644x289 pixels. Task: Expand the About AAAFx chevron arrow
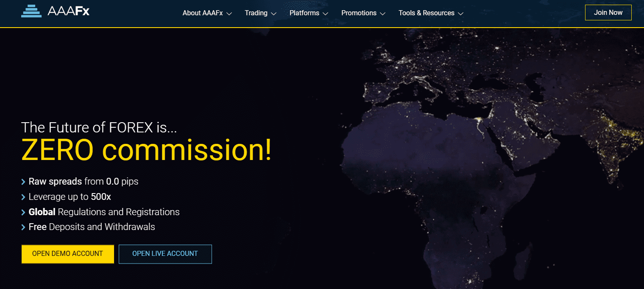click(229, 14)
